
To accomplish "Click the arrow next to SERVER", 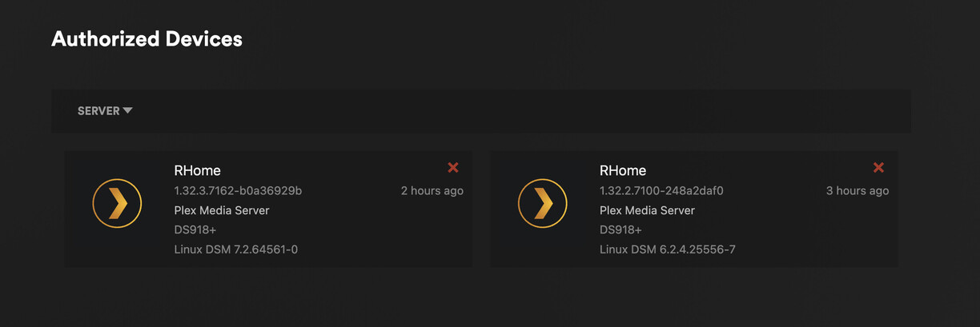I will 128,110.
